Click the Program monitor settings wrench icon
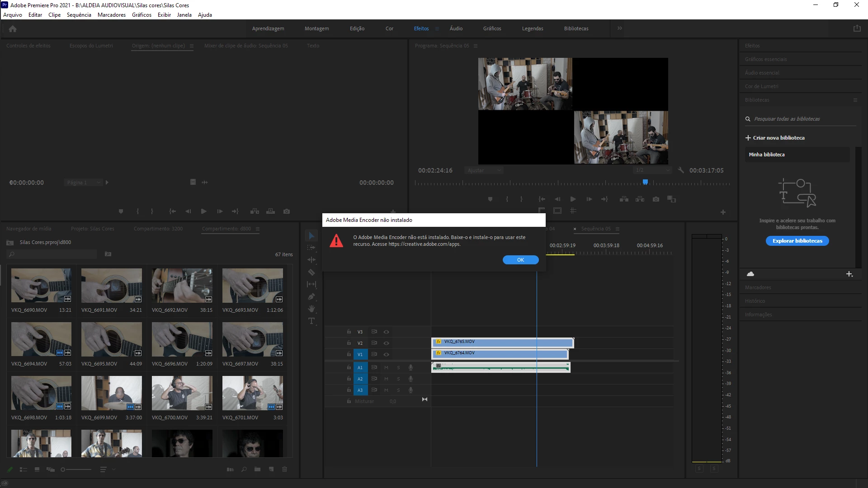 [x=681, y=170]
